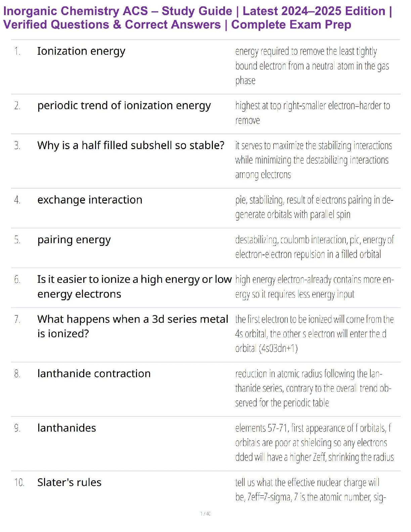This screenshot has height=532, width=411.
Task: Click the definition beginning "pie, stabilizing, result"
Action: [x=314, y=207]
